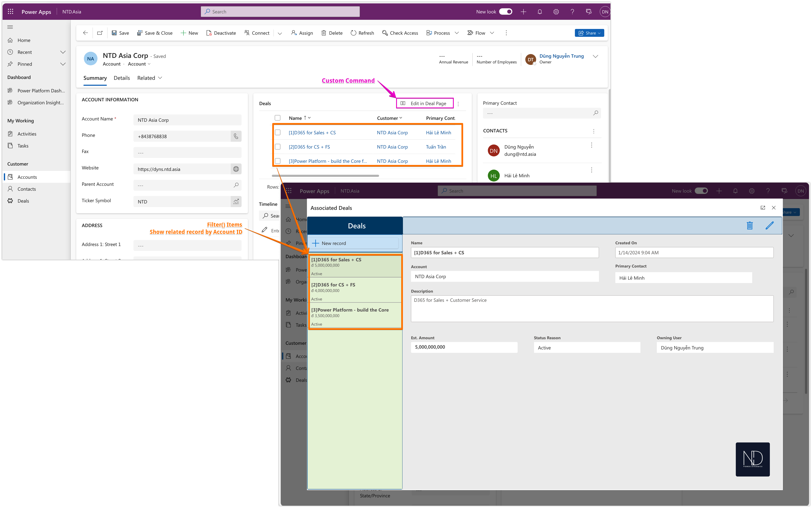Click the Refresh command in toolbar
Viewport: 812px width, 508px height.
(x=362, y=33)
